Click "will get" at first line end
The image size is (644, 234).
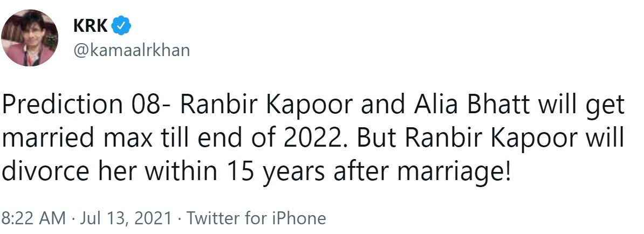(x=582, y=106)
